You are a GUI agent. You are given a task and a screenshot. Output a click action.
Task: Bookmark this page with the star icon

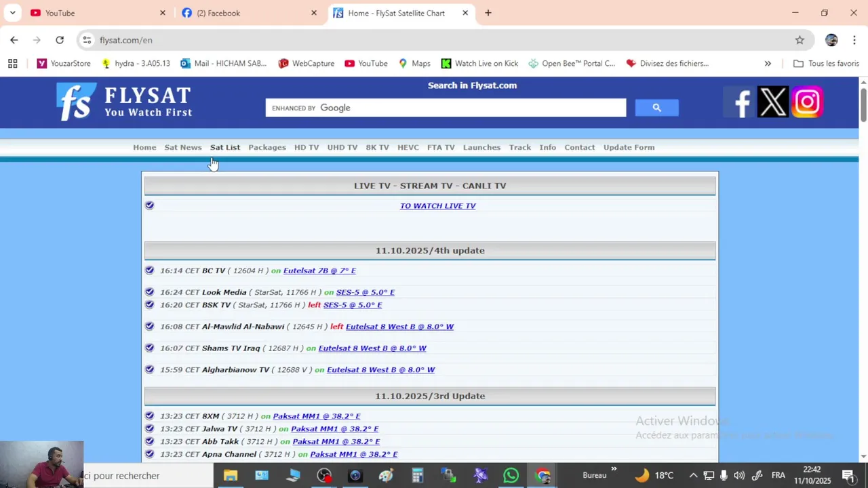click(800, 40)
